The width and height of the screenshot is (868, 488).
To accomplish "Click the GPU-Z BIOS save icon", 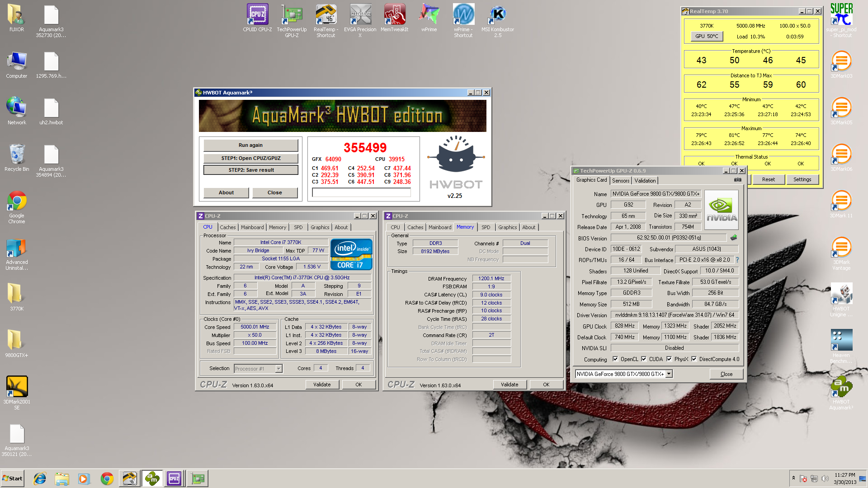I will 734,238.
